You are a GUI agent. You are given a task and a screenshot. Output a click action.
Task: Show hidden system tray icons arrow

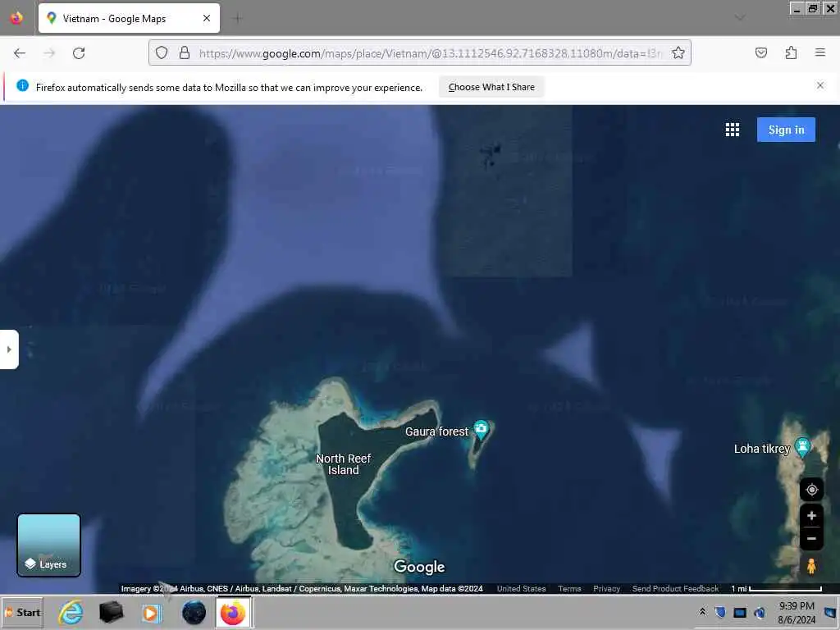click(x=702, y=611)
